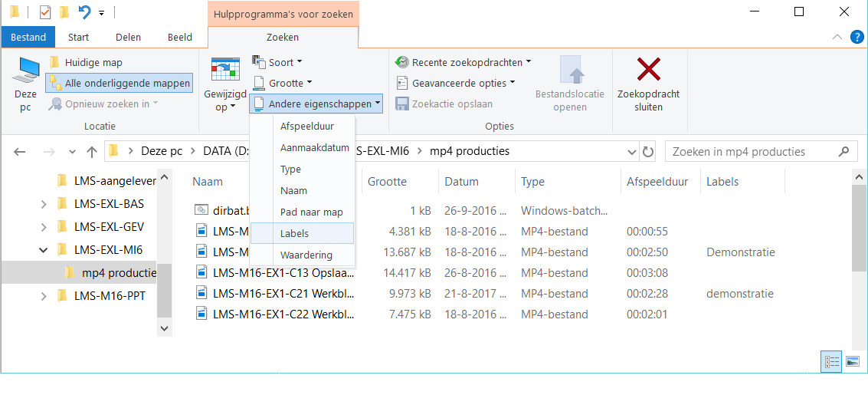Expand the LMS-M16-PPT folder
This screenshot has height=395, width=868.
click(x=44, y=296)
